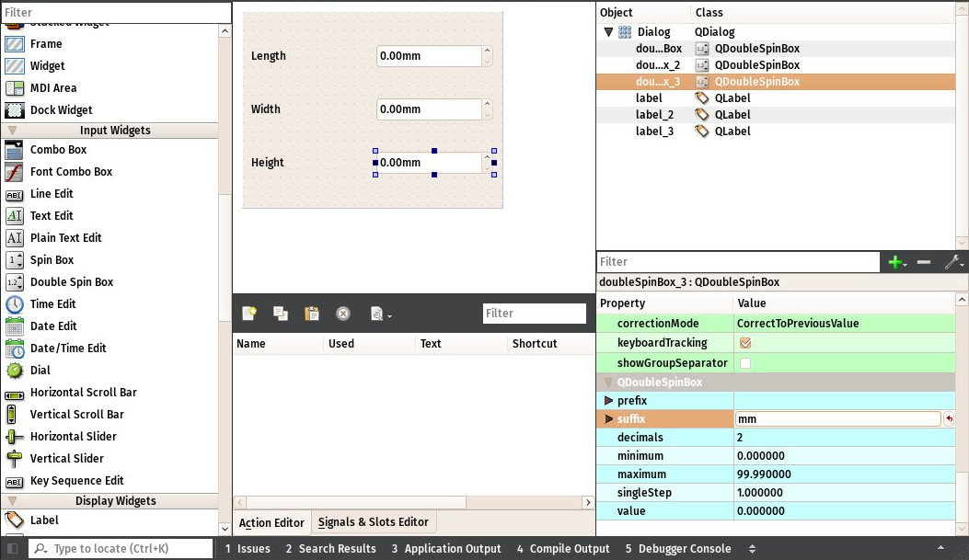Remove a dynamic property with the minus icon
Viewport: 969px width, 560px height.
tap(924, 261)
